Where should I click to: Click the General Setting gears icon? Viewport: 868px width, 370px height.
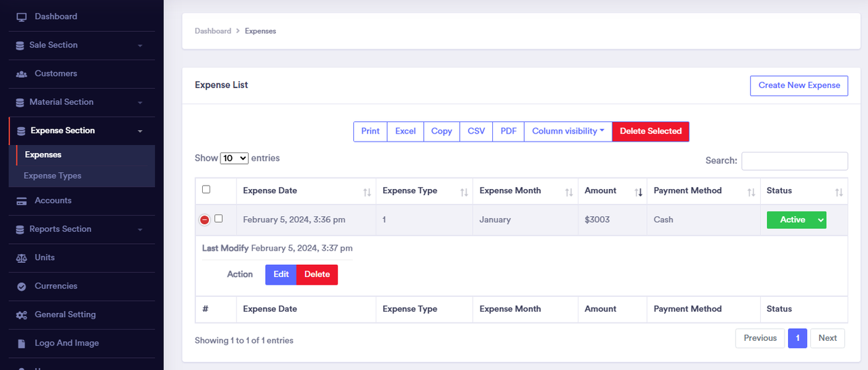pos(22,315)
